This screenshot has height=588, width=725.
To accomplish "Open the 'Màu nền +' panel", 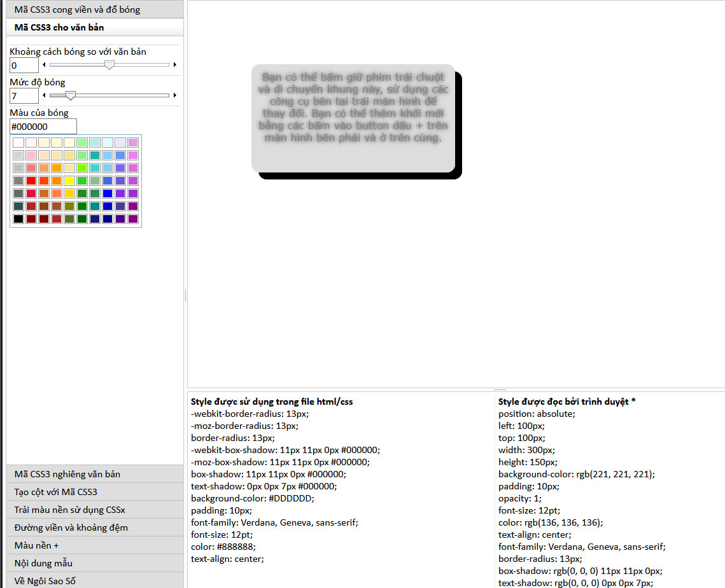I will 95,545.
